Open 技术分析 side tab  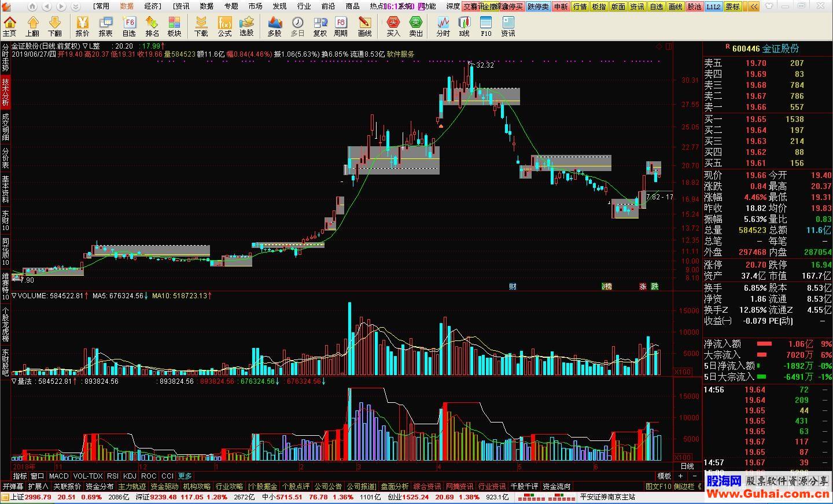[5, 92]
